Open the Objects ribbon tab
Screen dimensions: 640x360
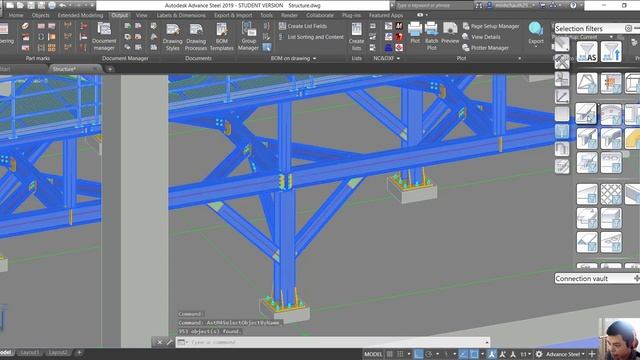point(40,15)
